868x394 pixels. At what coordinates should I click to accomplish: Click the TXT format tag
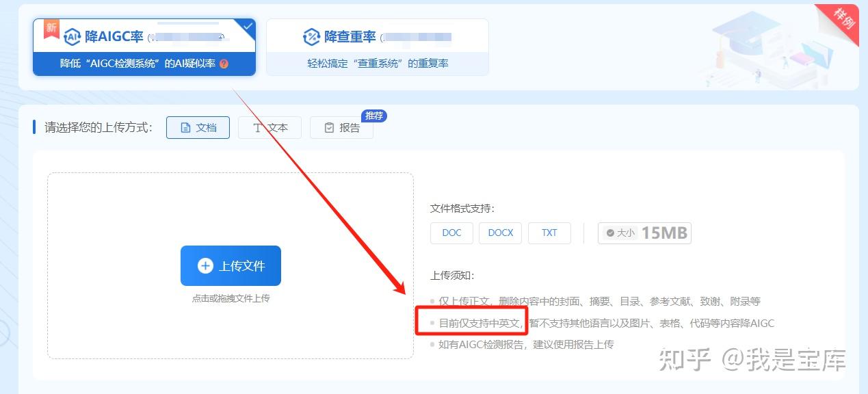[549, 233]
